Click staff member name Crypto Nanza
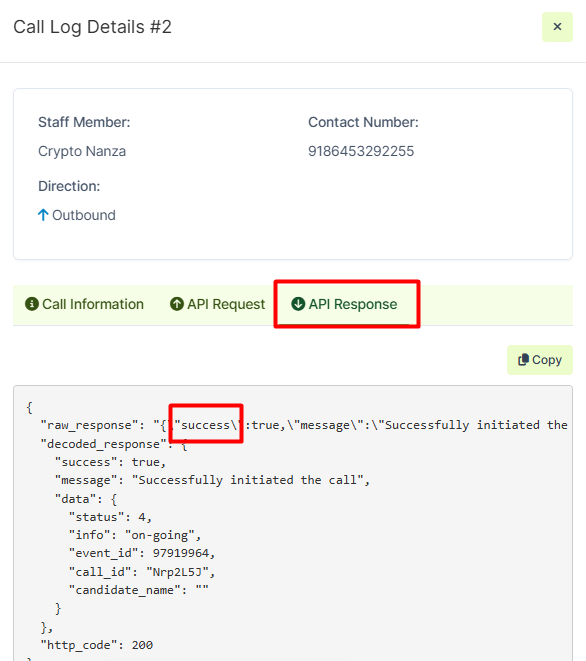Image resolution: width=586 pixels, height=661 pixels. point(82,151)
